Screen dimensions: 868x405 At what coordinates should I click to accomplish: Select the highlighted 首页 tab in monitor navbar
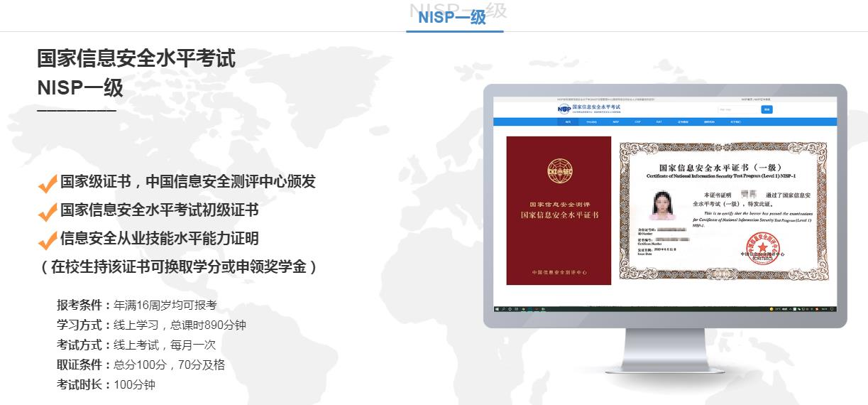pos(568,122)
